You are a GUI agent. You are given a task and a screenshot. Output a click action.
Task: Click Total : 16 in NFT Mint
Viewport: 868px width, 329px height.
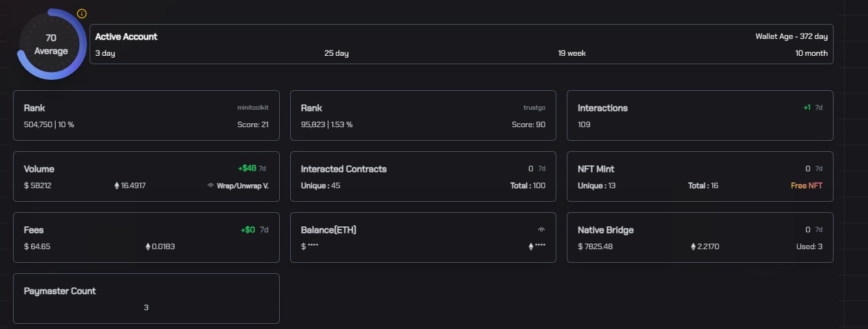tap(703, 186)
